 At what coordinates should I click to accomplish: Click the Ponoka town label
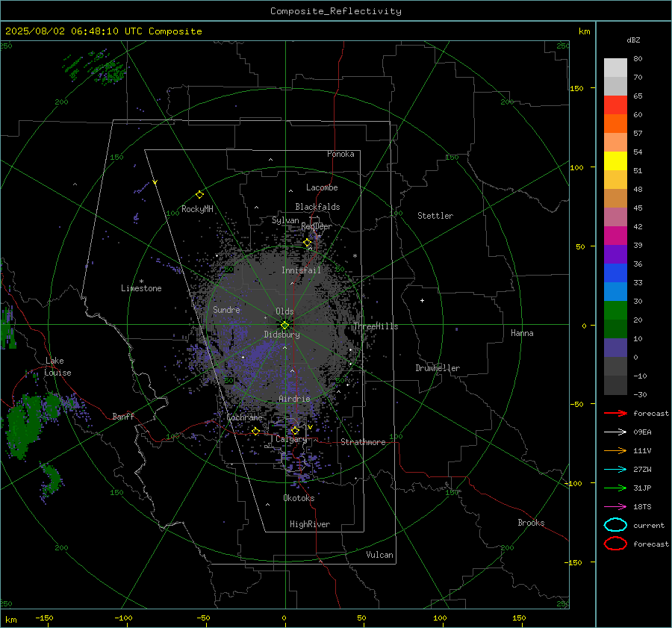click(x=340, y=154)
